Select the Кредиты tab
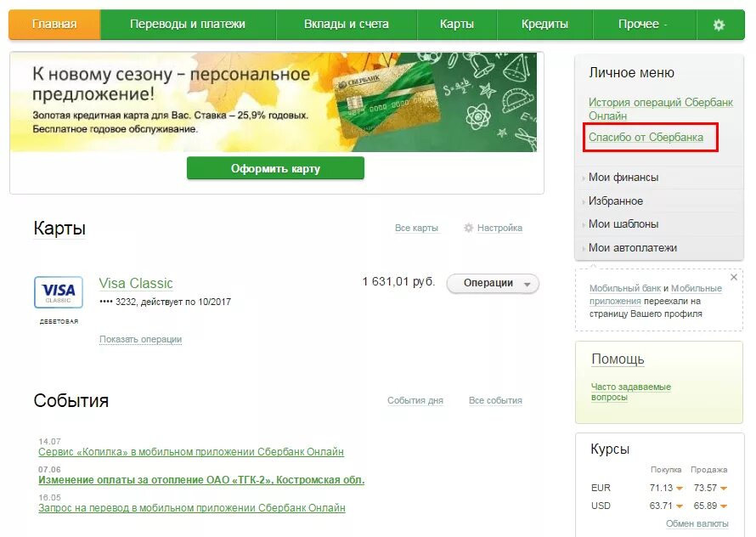756x537 pixels. tap(544, 24)
